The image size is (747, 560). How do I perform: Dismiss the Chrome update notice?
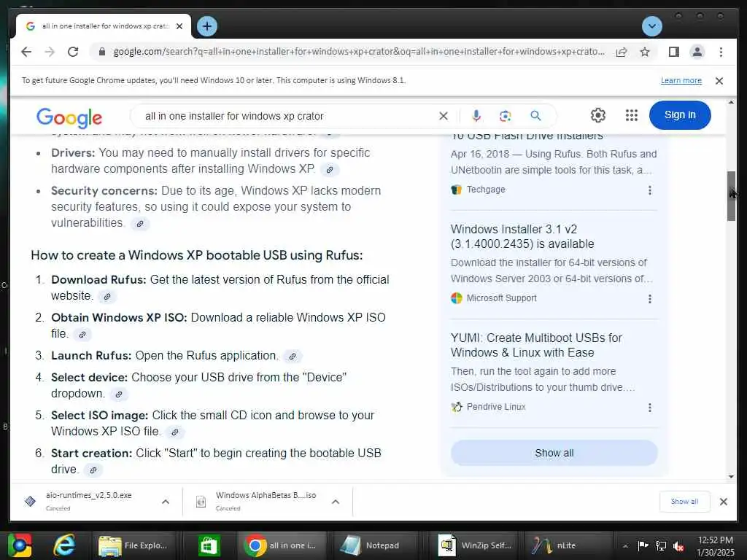(719, 81)
